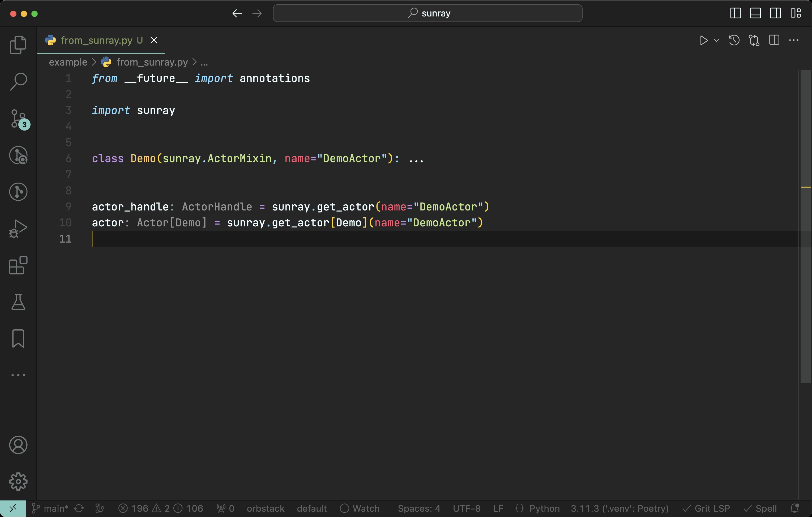Open the main* branch picker
The image size is (812, 517).
pos(50,508)
